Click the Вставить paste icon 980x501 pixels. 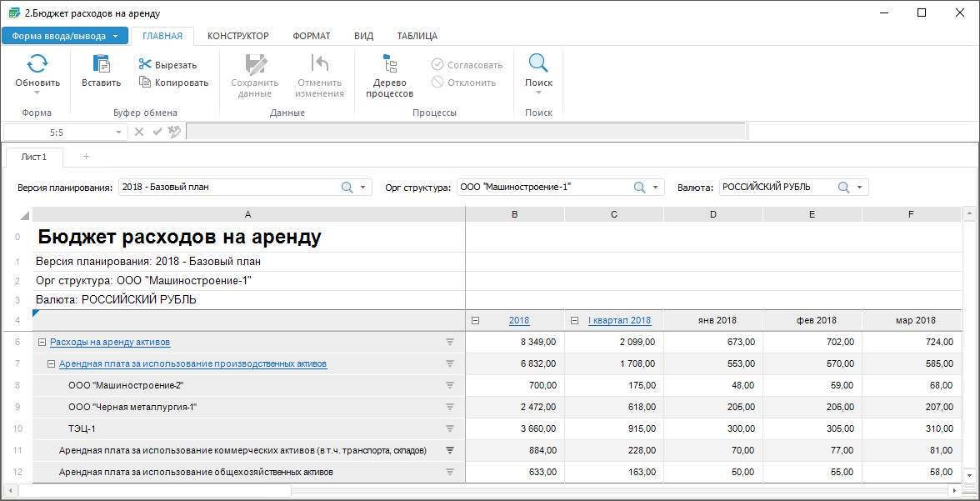click(101, 64)
